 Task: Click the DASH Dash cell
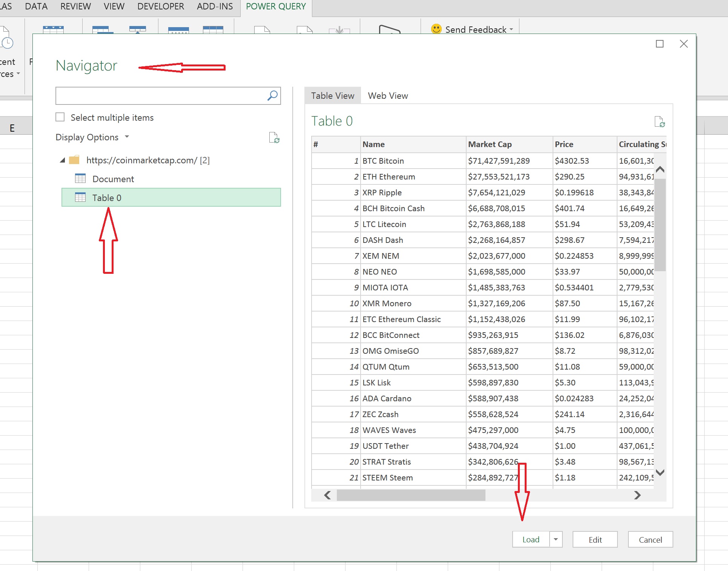tap(413, 240)
